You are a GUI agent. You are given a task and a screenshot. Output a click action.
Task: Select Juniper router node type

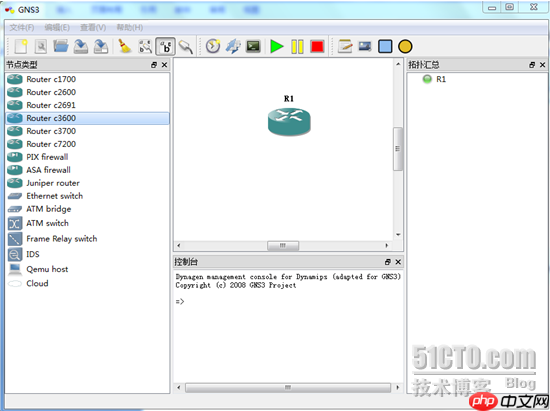click(87, 183)
